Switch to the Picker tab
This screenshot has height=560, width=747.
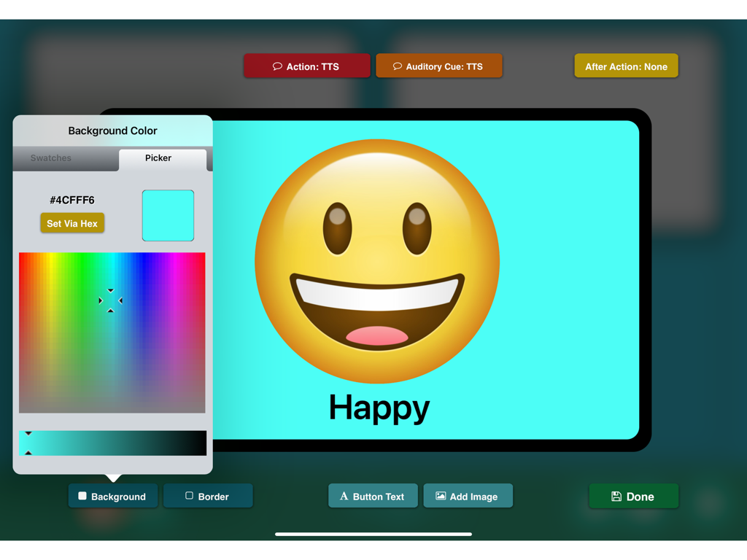(158, 158)
